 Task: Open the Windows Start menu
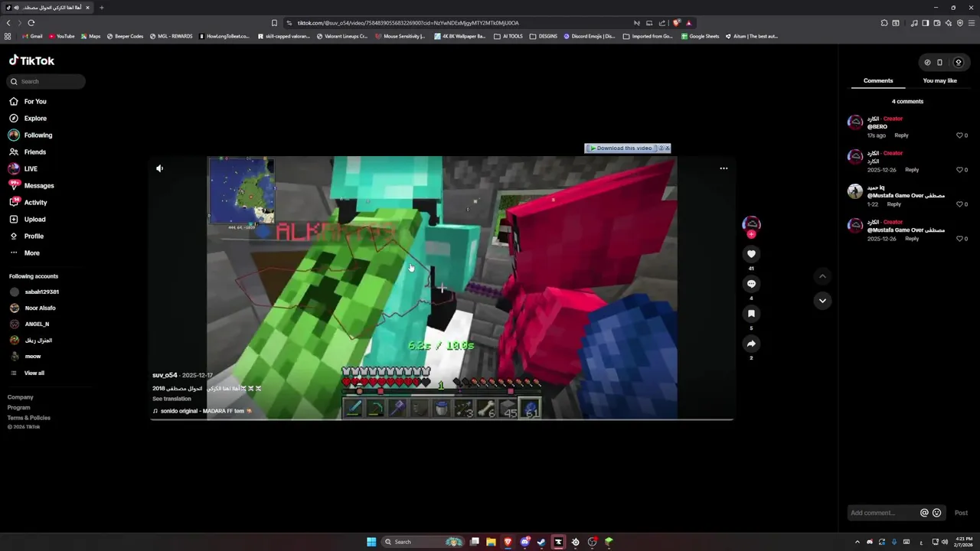tap(371, 542)
